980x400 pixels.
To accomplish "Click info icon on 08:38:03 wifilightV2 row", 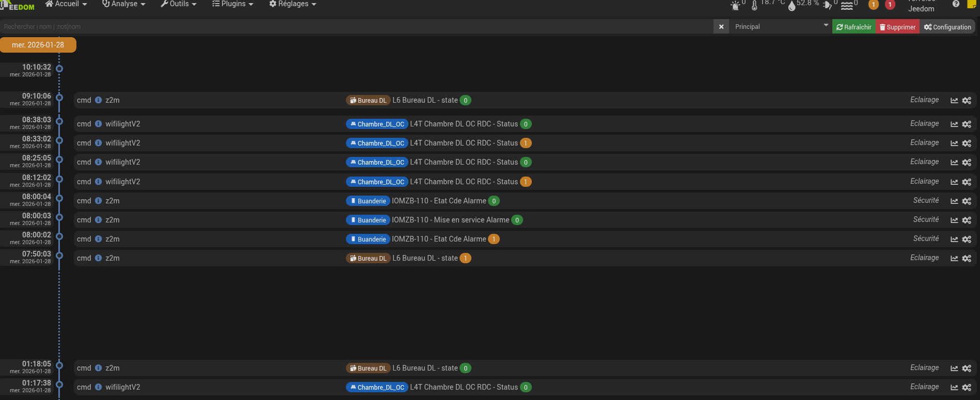I will (x=98, y=124).
